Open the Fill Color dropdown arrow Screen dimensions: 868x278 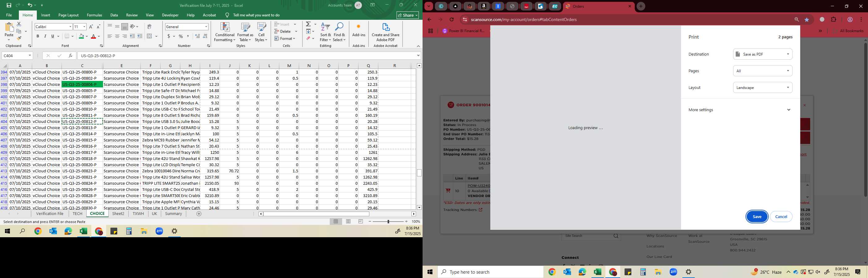tap(87, 36)
